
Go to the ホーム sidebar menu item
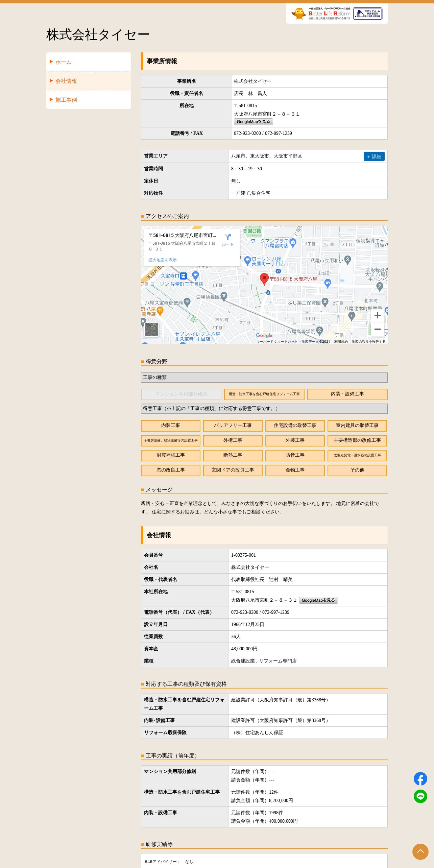pyautogui.click(x=89, y=62)
